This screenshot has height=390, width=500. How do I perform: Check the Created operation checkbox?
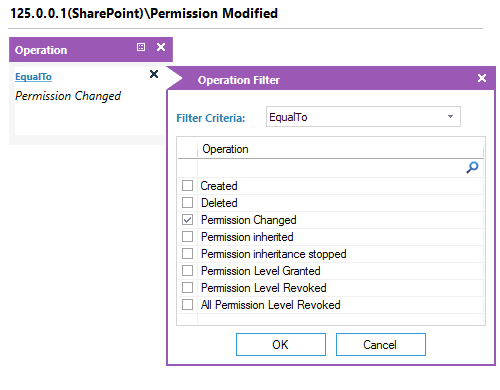(x=187, y=185)
